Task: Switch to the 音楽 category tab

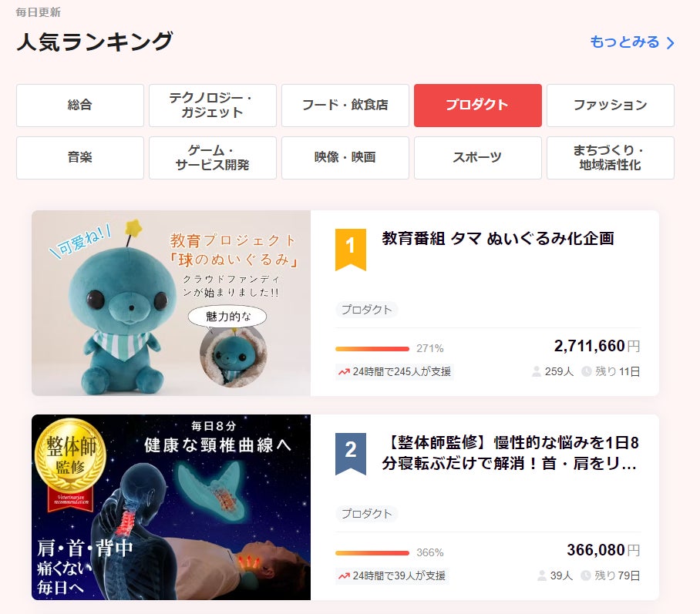Action: (x=80, y=158)
